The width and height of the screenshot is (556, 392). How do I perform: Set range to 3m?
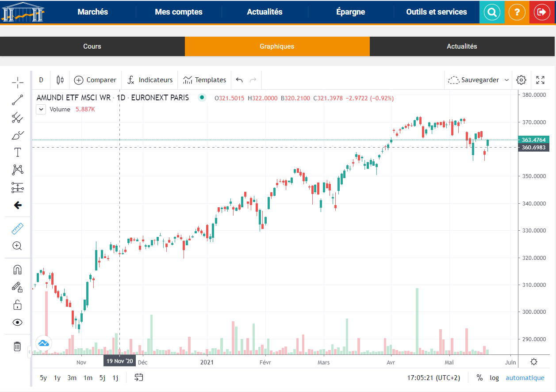tap(72, 378)
